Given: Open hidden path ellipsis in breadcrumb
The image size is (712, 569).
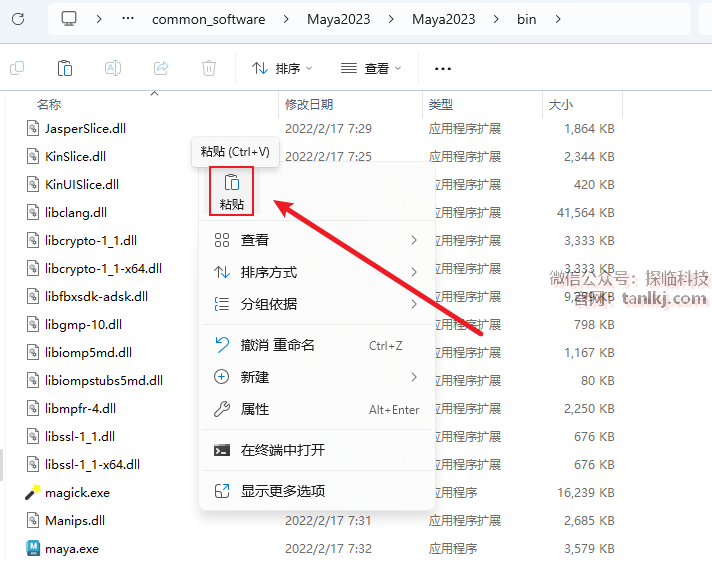Looking at the screenshot, I should tap(128, 19).
